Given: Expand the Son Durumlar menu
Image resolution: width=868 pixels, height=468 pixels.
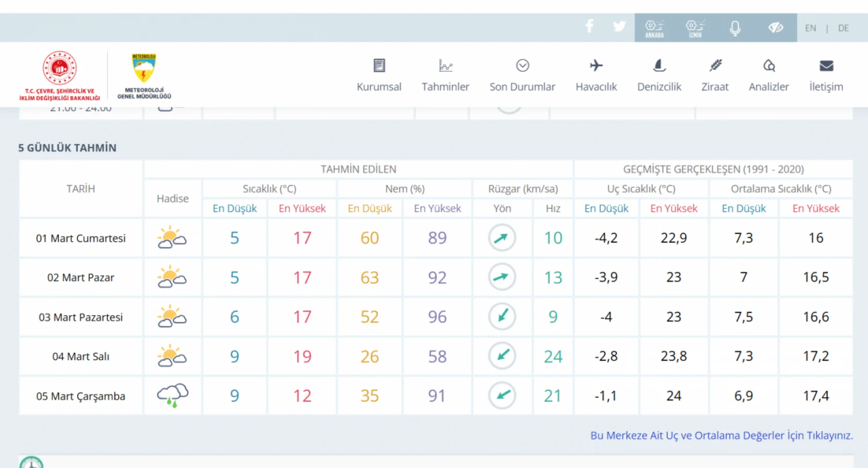Looking at the screenshot, I should pyautogui.click(x=522, y=75).
